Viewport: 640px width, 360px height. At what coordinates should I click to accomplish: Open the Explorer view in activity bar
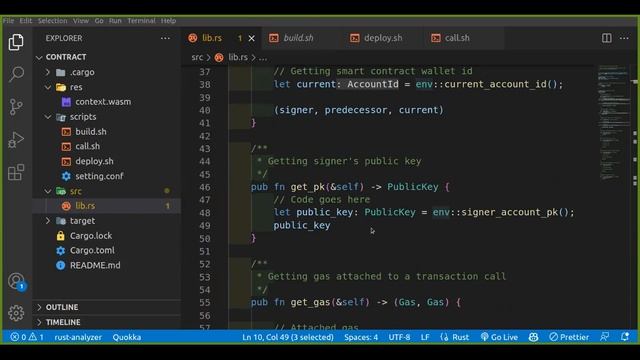16,42
